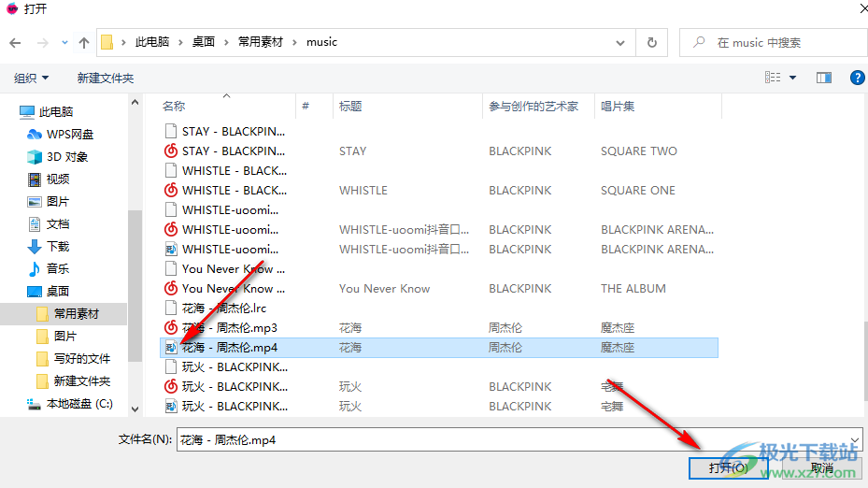Click sidebar scroll up arrow
This screenshot has height=488, width=868.
coord(135,103)
